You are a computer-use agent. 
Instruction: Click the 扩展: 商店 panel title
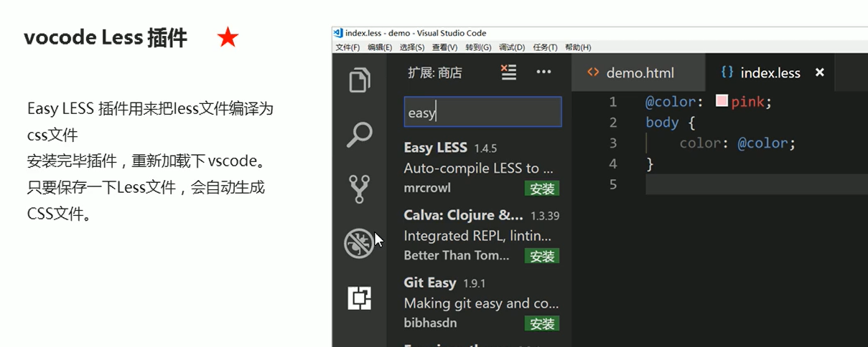tap(435, 72)
